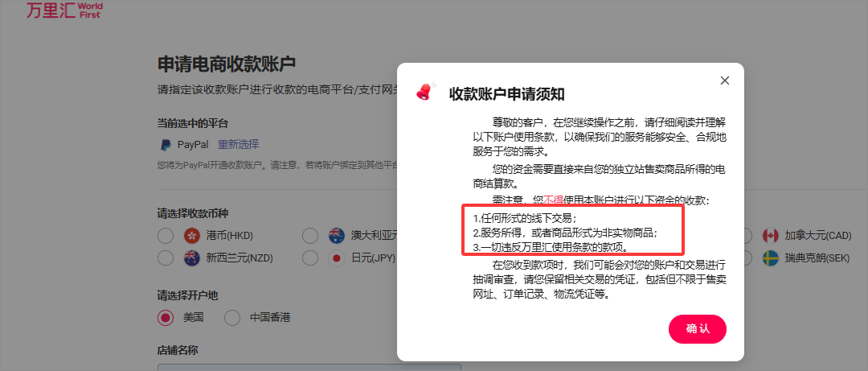Viewport: 868px width, 371px height.
Task: Click the Canada flag icon
Action: tap(771, 236)
